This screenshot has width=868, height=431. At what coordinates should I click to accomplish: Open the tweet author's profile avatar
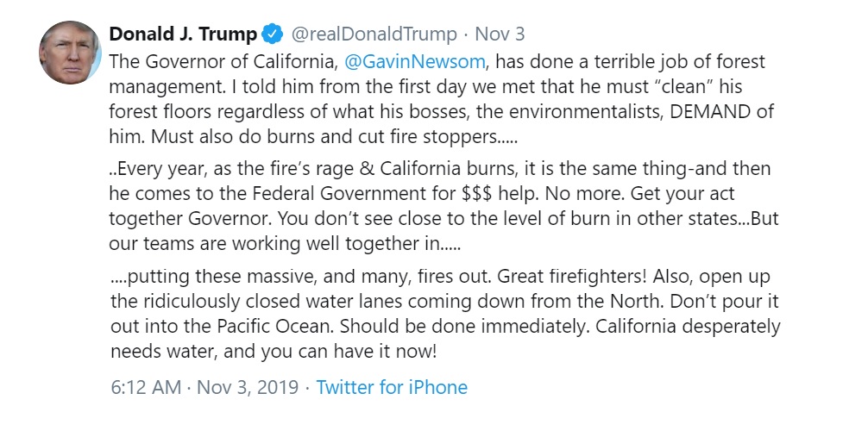(x=70, y=53)
